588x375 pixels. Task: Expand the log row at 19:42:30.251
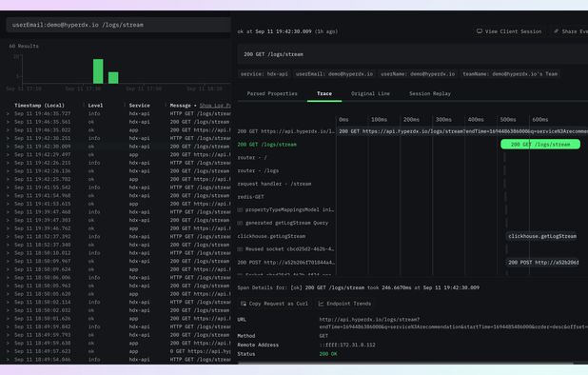click(x=8, y=138)
